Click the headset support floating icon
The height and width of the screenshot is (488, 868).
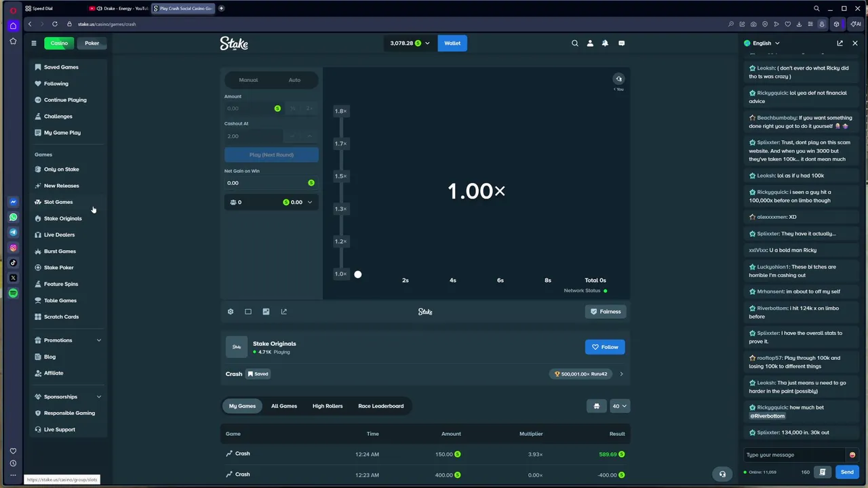pyautogui.click(x=722, y=474)
